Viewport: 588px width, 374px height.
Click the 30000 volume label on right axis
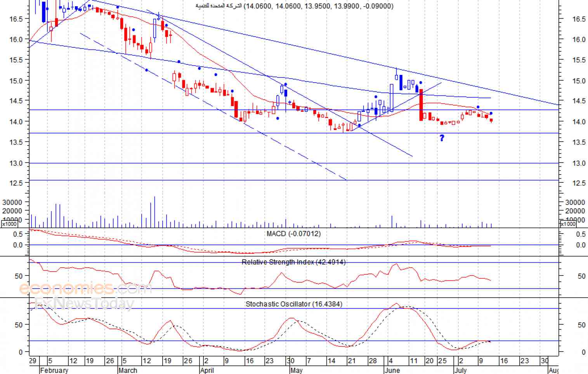[575, 202]
